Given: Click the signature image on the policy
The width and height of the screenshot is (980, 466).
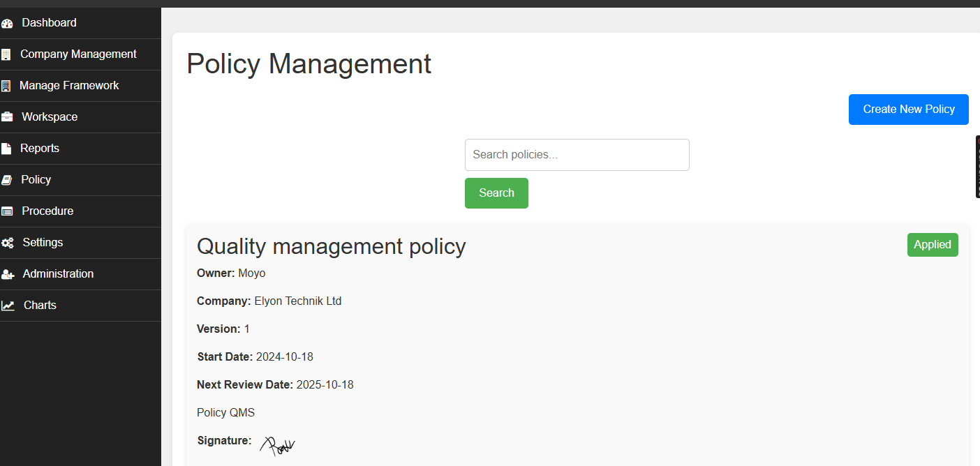Looking at the screenshot, I should point(277,444).
